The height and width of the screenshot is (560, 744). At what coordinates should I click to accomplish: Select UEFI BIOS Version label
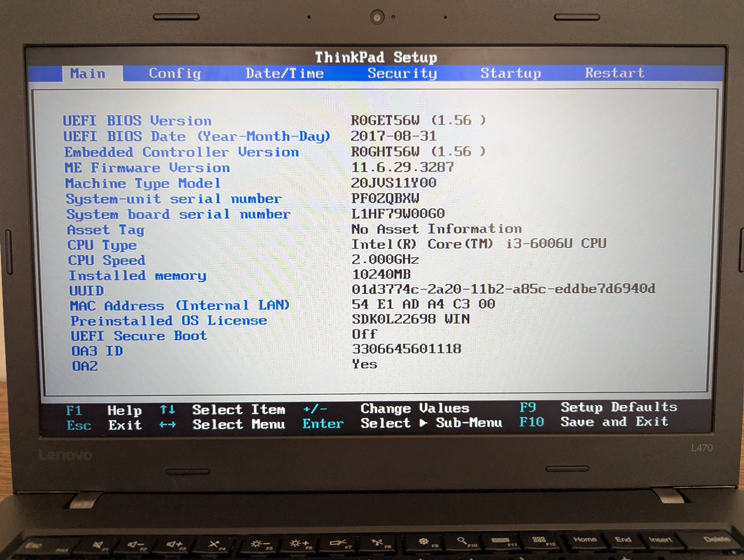tap(137, 121)
